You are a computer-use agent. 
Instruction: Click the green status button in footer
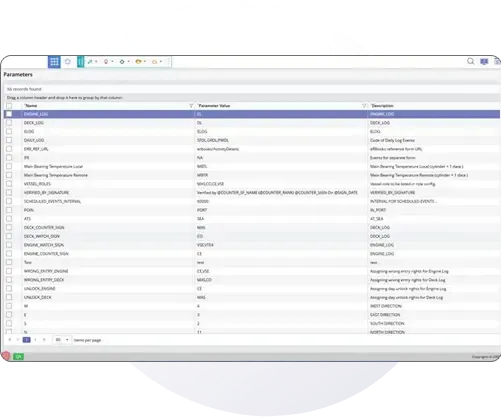pos(18,357)
